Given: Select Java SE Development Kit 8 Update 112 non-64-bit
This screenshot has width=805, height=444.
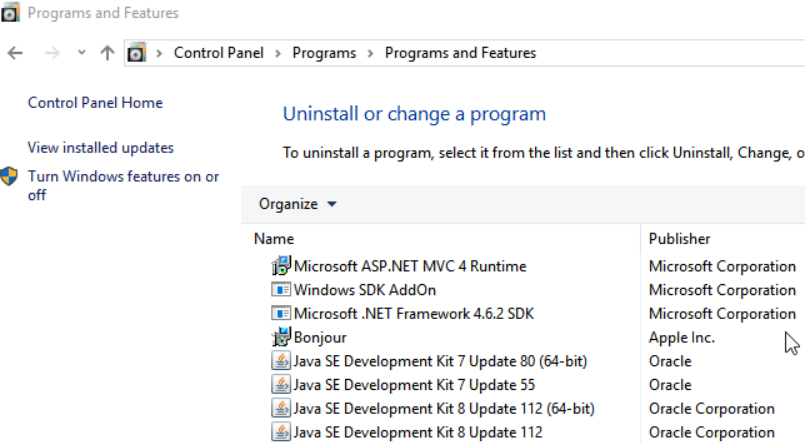Looking at the screenshot, I should click(x=418, y=432).
